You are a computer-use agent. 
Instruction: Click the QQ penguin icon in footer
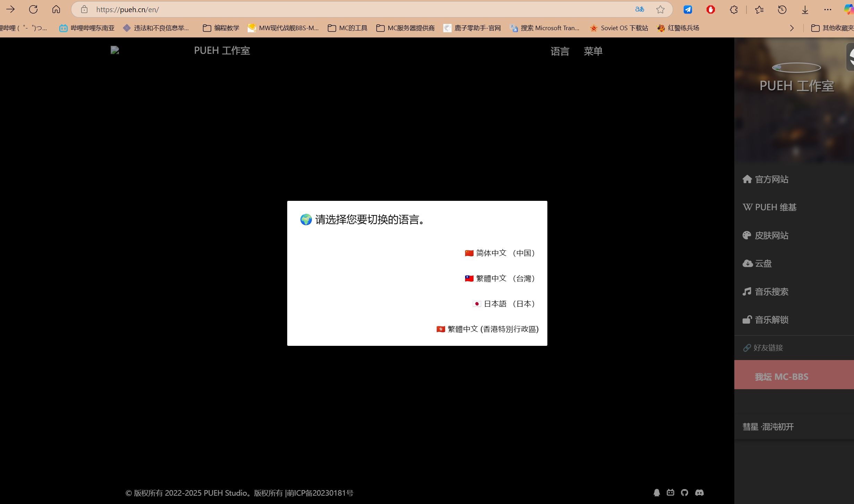657,493
